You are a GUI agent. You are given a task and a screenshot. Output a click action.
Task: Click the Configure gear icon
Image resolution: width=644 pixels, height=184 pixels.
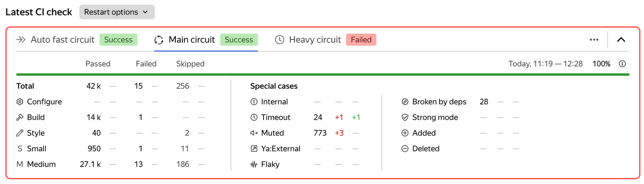[20, 102]
